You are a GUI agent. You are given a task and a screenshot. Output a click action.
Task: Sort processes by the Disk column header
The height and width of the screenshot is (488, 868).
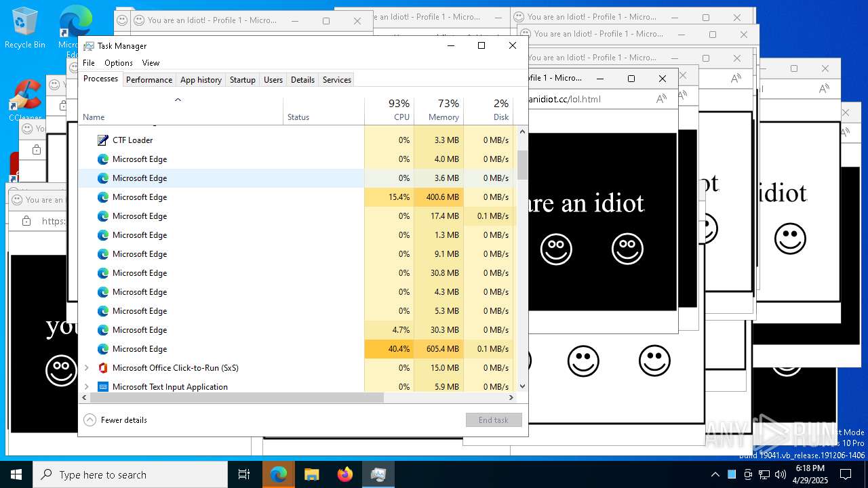click(488, 110)
